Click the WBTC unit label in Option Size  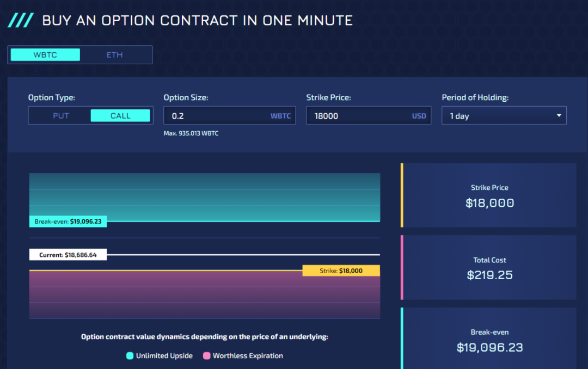[x=280, y=116]
